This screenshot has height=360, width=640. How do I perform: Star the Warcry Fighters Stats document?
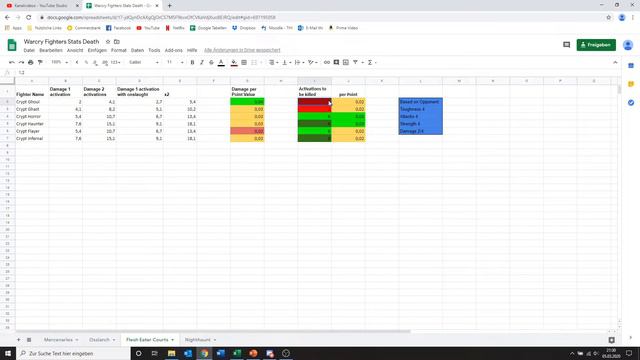coord(108,42)
